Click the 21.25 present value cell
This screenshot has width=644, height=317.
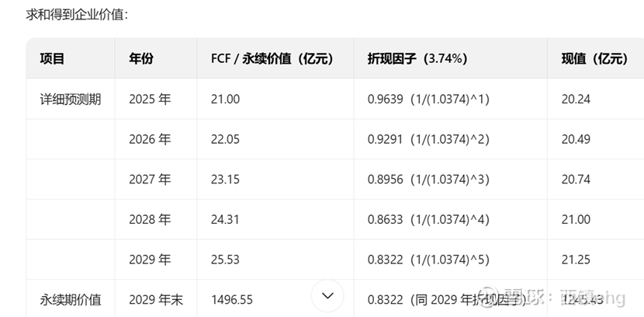(x=575, y=260)
